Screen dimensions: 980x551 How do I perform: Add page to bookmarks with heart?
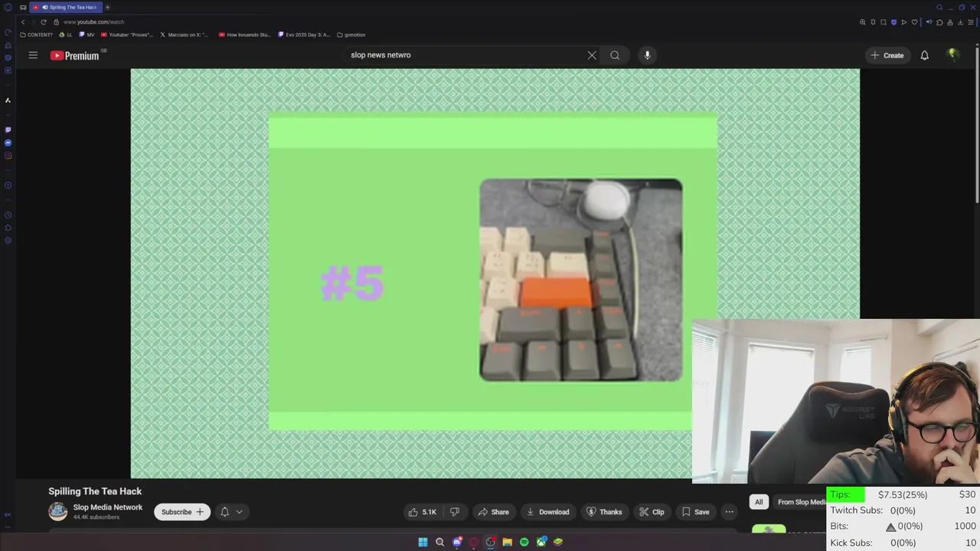coord(914,22)
